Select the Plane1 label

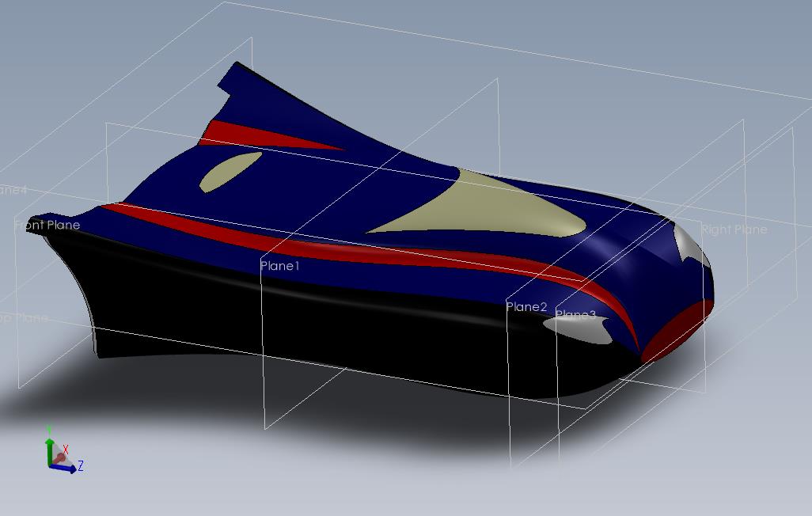(x=279, y=266)
